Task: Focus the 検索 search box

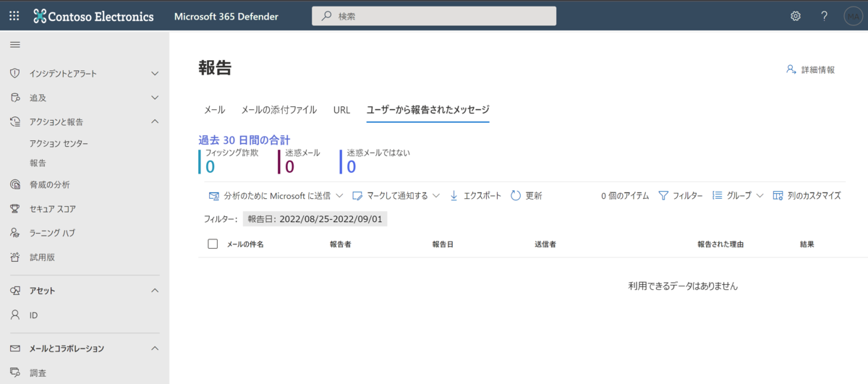Action: tap(434, 16)
